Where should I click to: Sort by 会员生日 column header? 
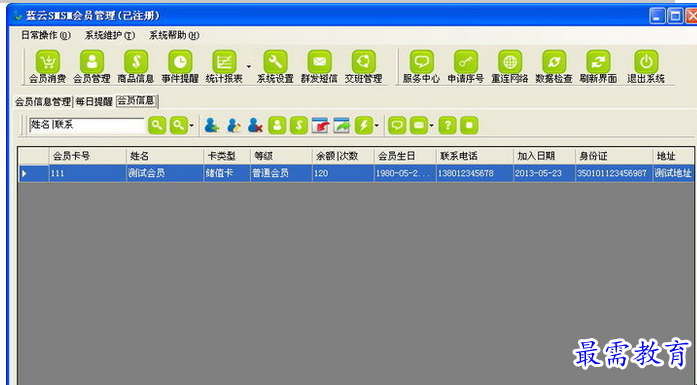pos(405,156)
